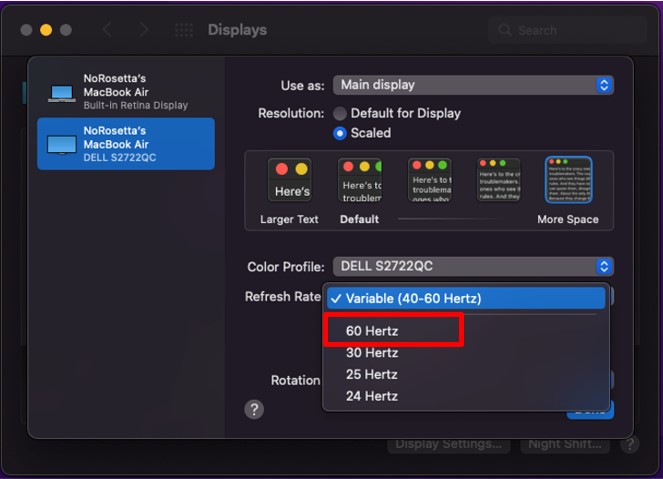Screen dimensions: 663x479
Task: Click in the Search input field
Action: [567, 30]
